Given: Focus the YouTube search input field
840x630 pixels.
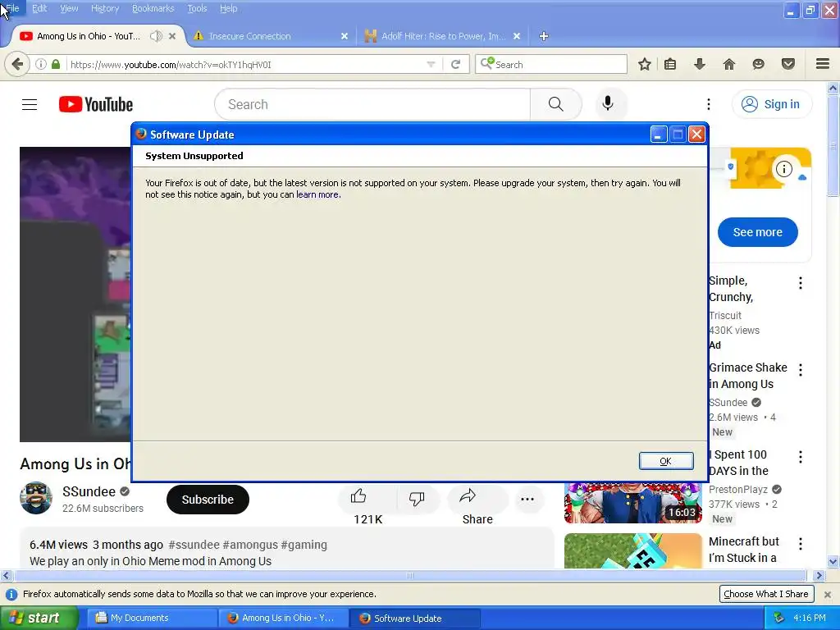Looking at the screenshot, I should point(372,104).
